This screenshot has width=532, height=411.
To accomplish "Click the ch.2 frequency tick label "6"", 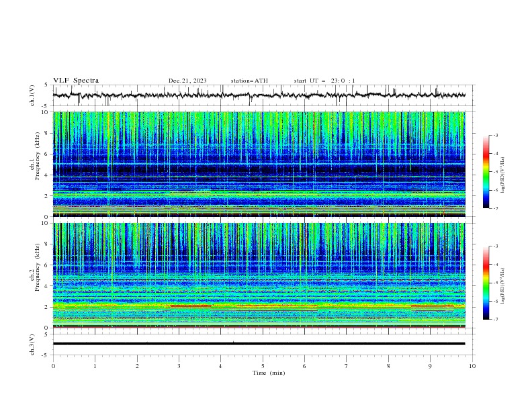I will tap(46, 265).
